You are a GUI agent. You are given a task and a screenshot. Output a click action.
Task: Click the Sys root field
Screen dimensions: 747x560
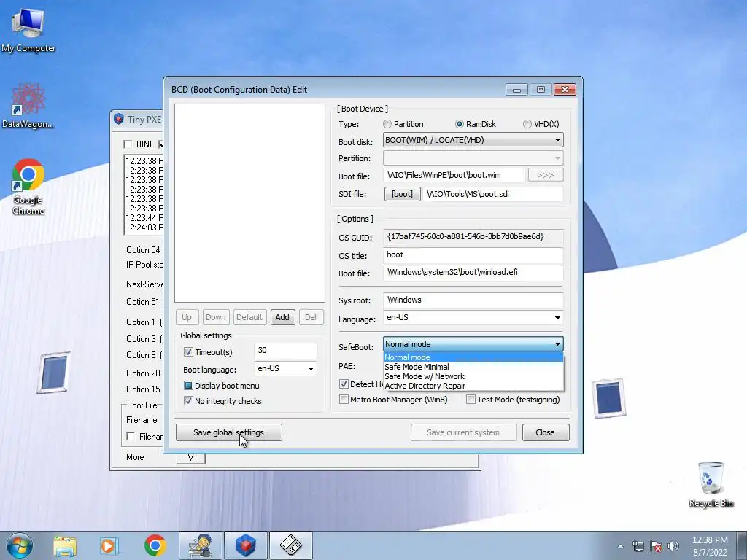tap(473, 300)
